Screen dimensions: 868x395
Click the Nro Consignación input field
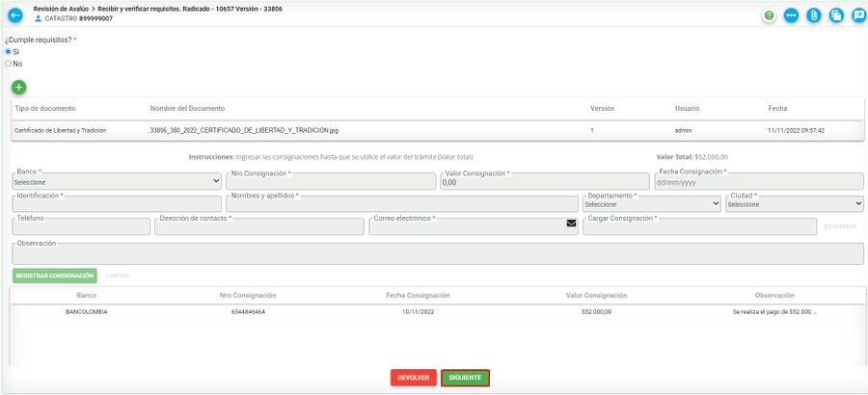(330, 181)
